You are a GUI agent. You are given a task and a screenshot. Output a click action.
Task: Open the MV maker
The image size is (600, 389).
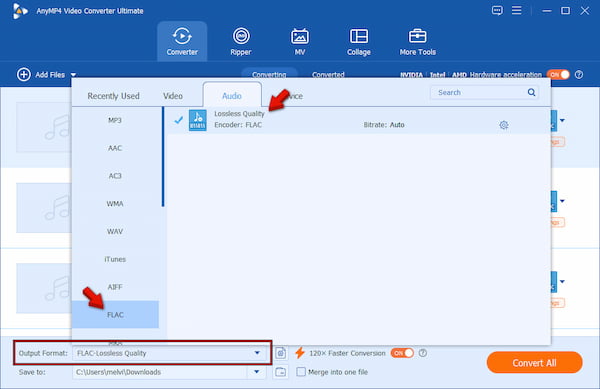[x=300, y=41]
